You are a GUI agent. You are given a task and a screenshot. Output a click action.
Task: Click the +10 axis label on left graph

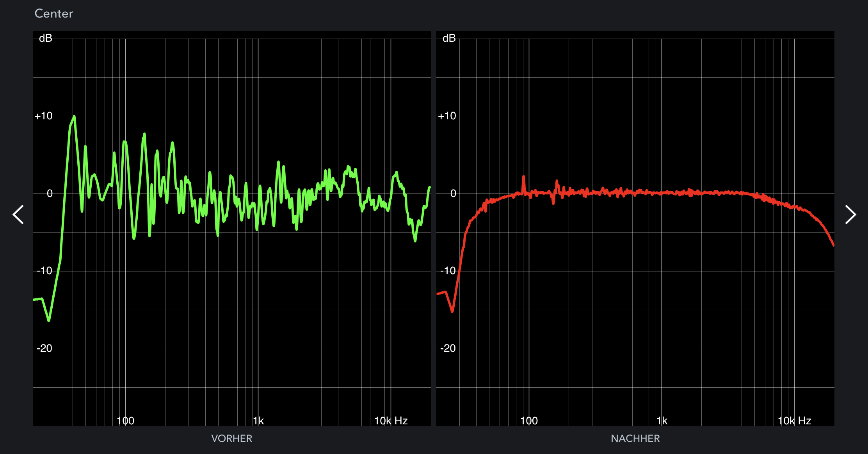tap(43, 116)
